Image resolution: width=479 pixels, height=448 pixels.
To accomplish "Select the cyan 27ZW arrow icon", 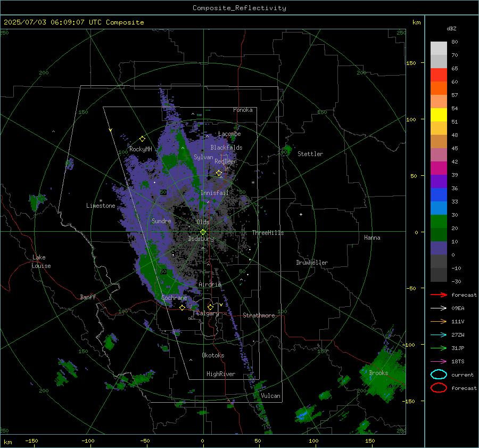I will pos(439,335).
